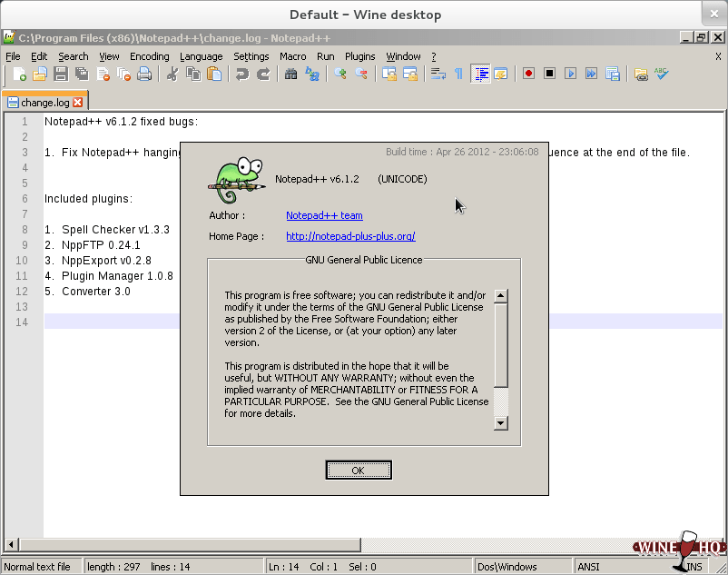
Task: Open the Settings menu
Action: pos(251,56)
